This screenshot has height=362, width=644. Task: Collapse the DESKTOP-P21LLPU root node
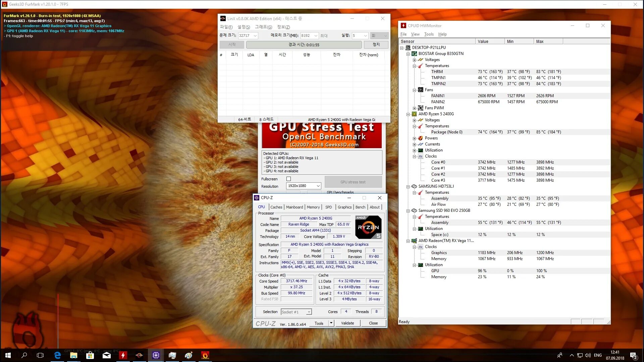pyautogui.click(x=401, y=48)
